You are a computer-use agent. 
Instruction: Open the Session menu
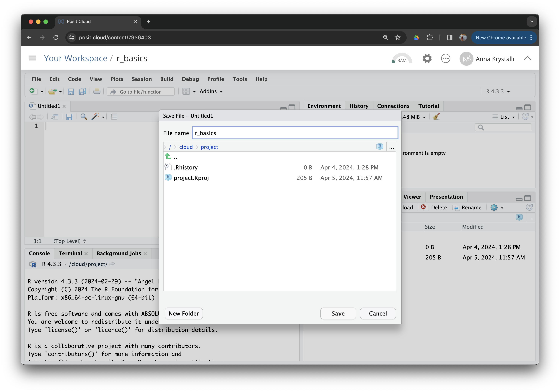pyautogui.click(x=142, y=79)
